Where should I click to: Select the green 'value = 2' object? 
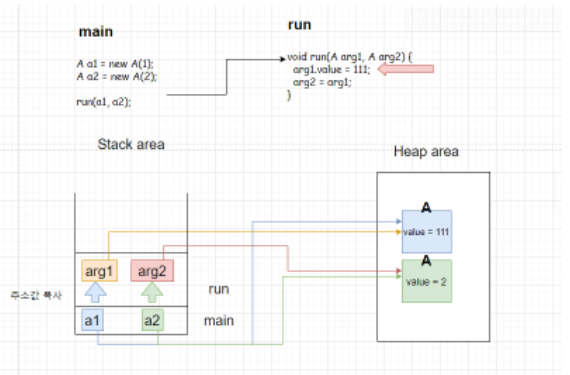pos(427,281)
